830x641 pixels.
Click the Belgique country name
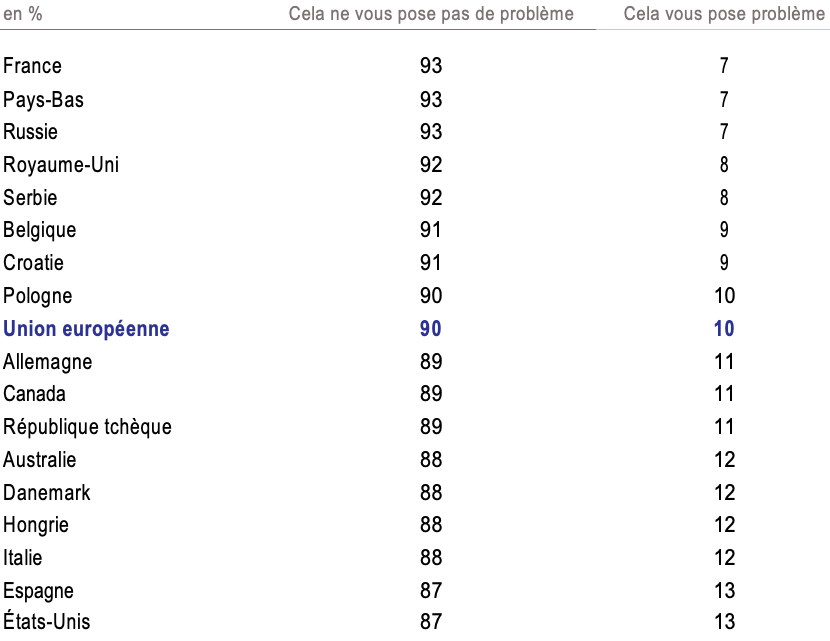tap(39, 230)
